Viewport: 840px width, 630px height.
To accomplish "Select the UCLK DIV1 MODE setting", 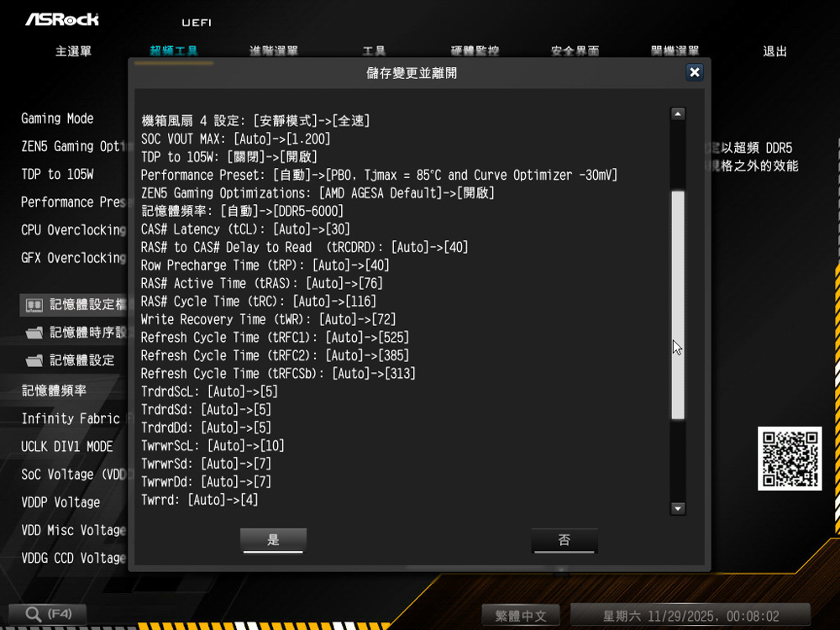I will 67,446.
